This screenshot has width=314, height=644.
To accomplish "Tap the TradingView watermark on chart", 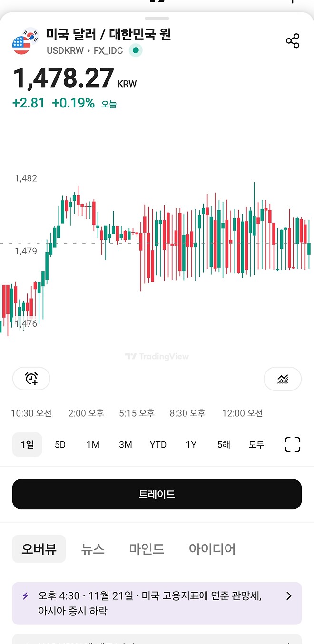I will pos(157,356).
